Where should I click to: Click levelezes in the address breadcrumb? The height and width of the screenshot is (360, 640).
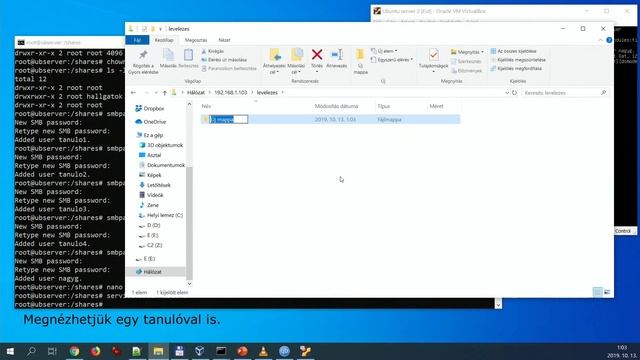(x=267, y=93)
